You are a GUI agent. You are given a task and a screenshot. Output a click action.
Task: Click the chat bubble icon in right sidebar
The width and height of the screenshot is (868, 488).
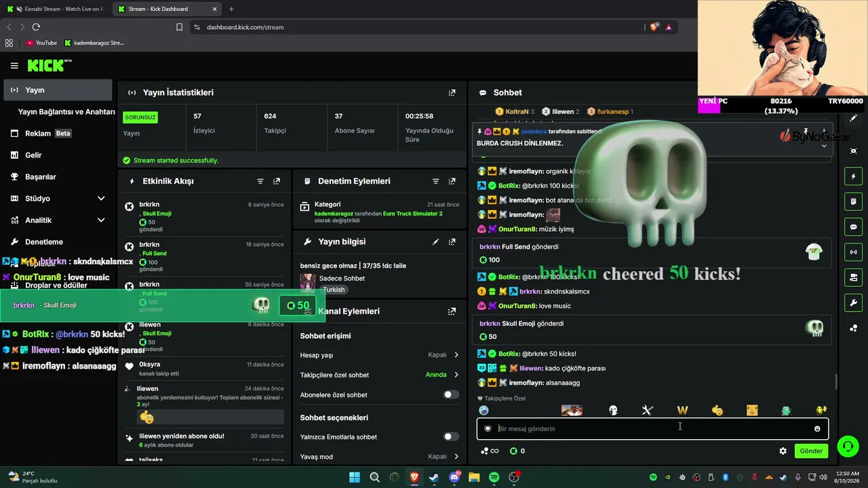[x=853, y=227]
